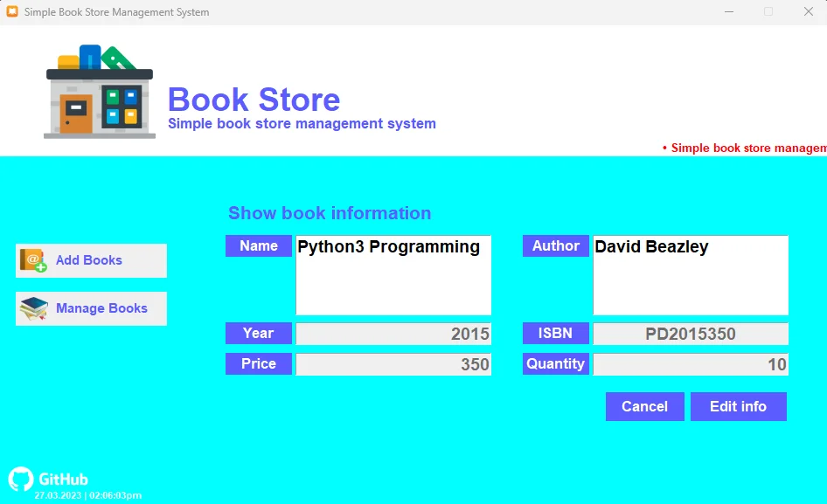The height and width of the screenshot is (504, 827).
Task: Click the Name label
Action: (259, 246)
